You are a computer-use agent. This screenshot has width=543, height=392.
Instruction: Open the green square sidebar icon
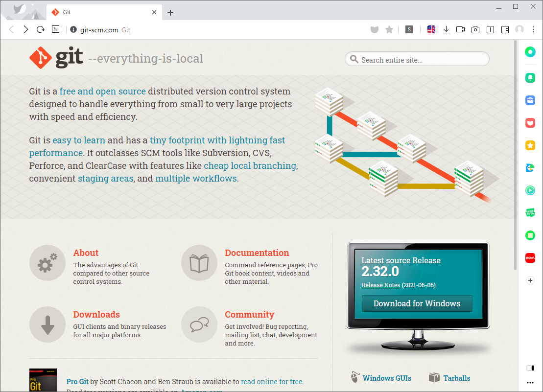[x=530, y=235]
